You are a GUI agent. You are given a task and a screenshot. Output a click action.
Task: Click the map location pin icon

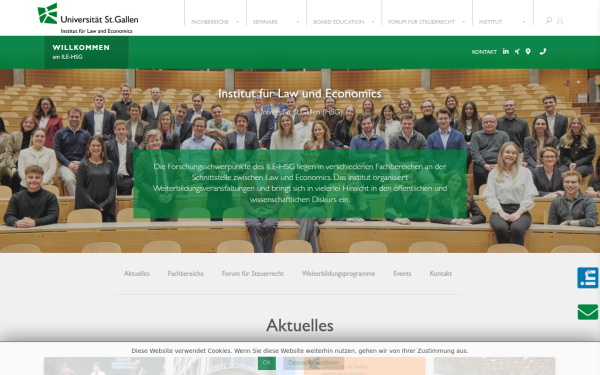point(528,51)
